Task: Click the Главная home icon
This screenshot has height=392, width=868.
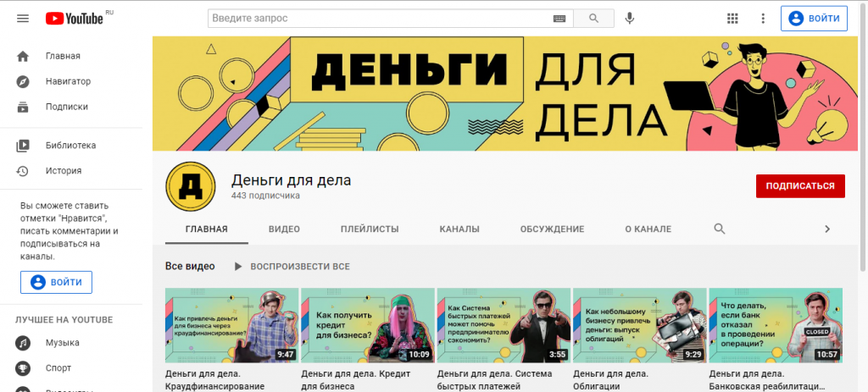Action: point(23,56)
